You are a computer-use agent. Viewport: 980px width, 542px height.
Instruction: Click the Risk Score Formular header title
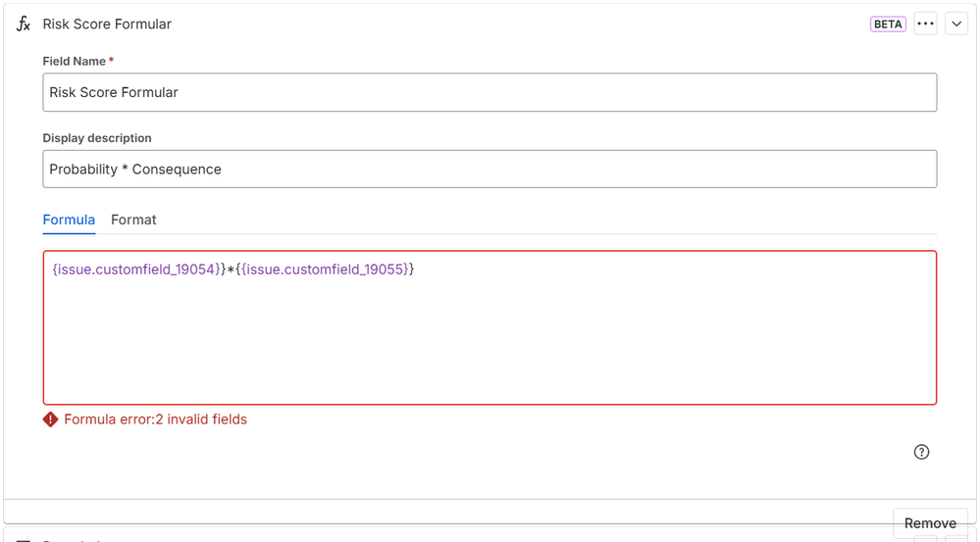tap(107, 24)
